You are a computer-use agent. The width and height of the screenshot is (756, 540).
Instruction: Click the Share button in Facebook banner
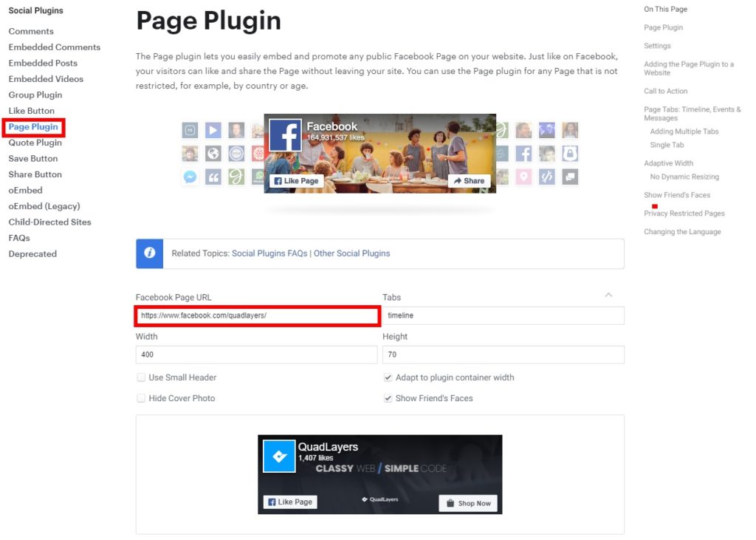(469, 181)
